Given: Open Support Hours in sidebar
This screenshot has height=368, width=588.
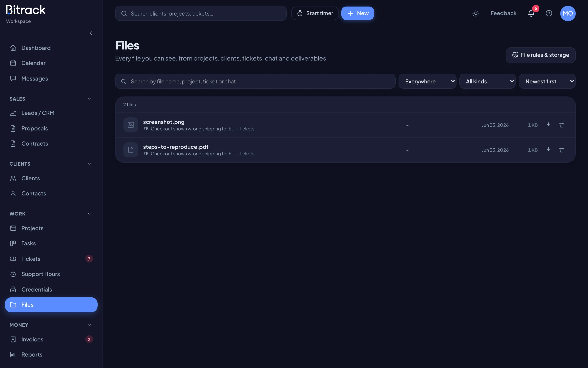Looking at the screenshot, I should tap(51, 274).
